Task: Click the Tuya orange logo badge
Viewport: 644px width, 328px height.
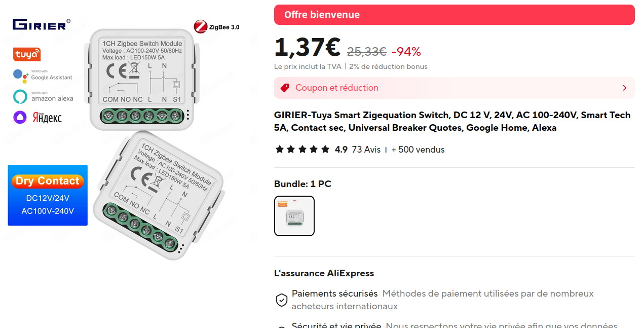Action: click(x=27, y=54)
